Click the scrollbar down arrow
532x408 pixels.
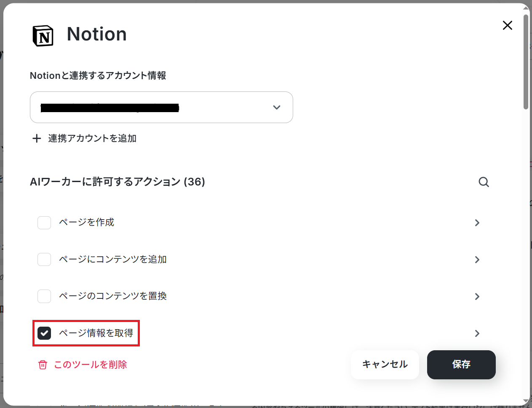[526, 401]
